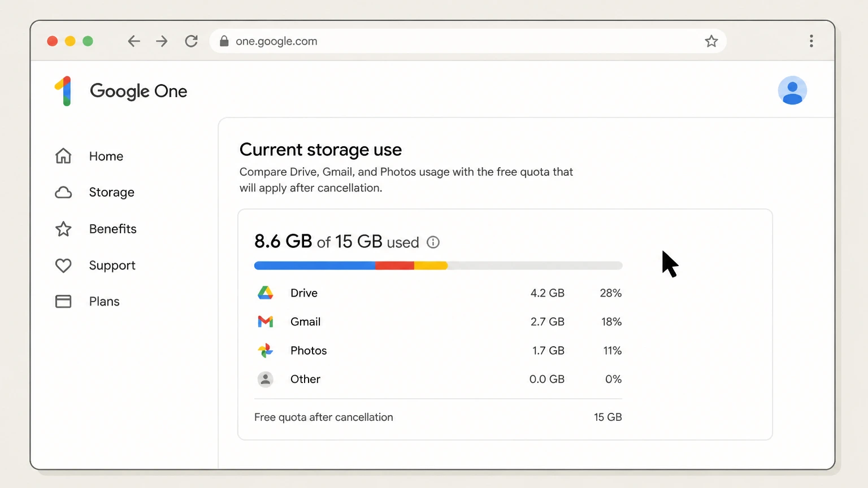868x488 pixels.
Task: Select Plans in the sidebar
Action: [x=105, y=302]
